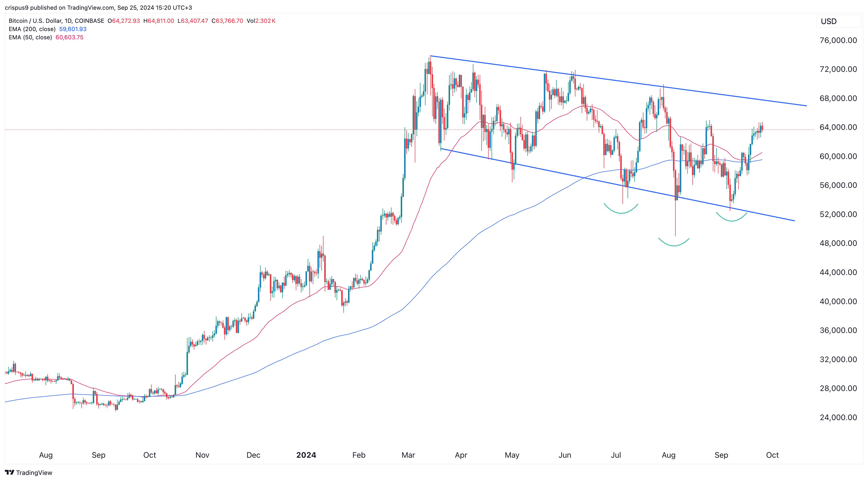Click the long red wick at August low
Image resolution: width=868 pixels, height=481 pixels.
pyautogui.click(x=675, y=218)
